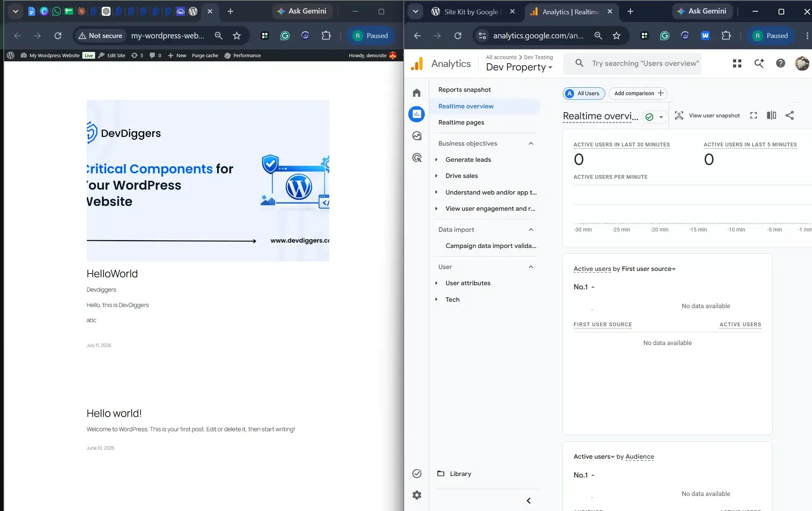
Task: Click the compare columns icon
Action: pos(771,116)
